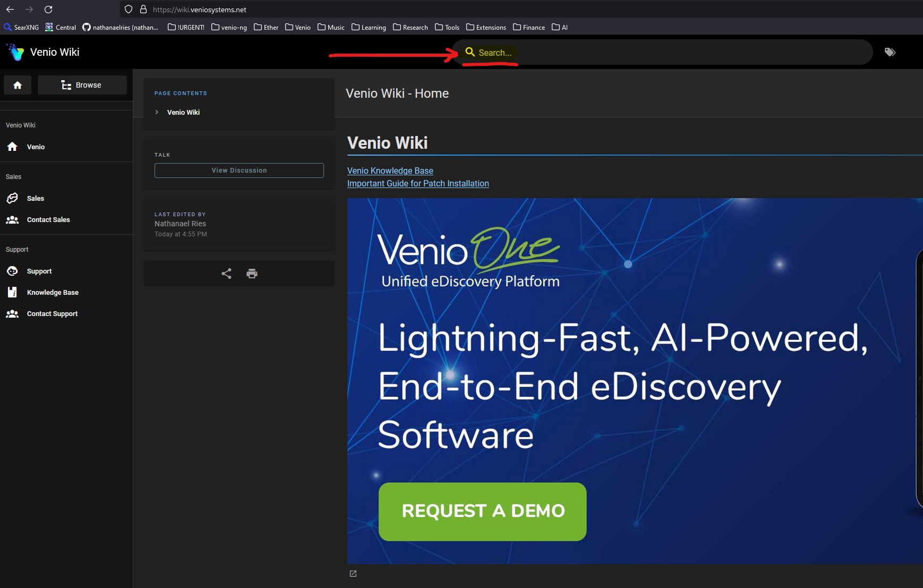Click the 'Today at 4:55 PM' timestamp
The width and height of the screenshot is (923, 588).
pyautogui.click(x=181, y=234)
